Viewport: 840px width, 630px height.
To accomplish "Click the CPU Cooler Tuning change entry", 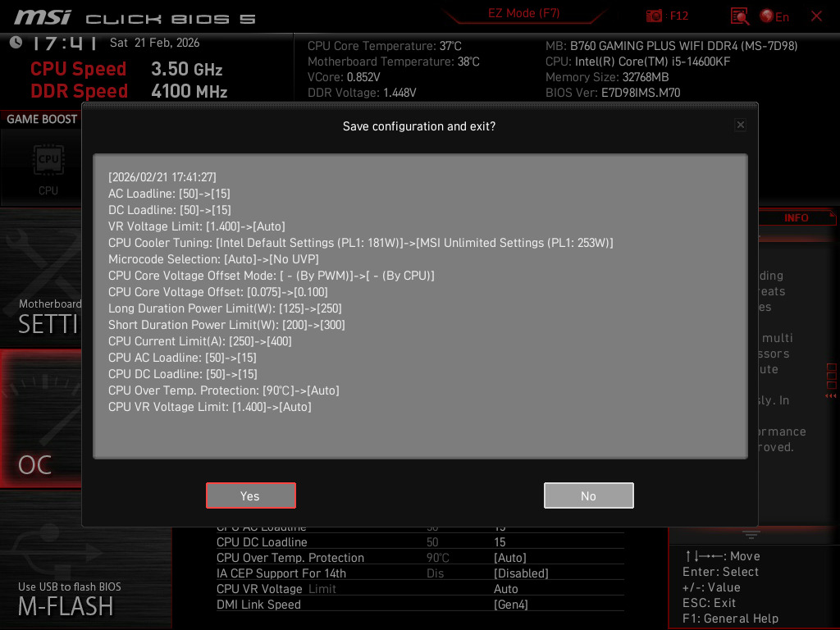I will (x=361, y=243).
